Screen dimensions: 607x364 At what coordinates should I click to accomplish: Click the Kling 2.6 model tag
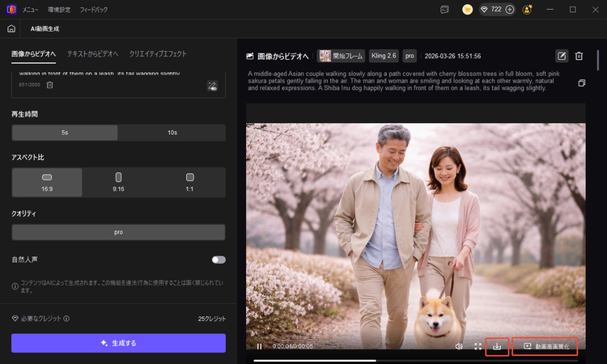(384, 56)
